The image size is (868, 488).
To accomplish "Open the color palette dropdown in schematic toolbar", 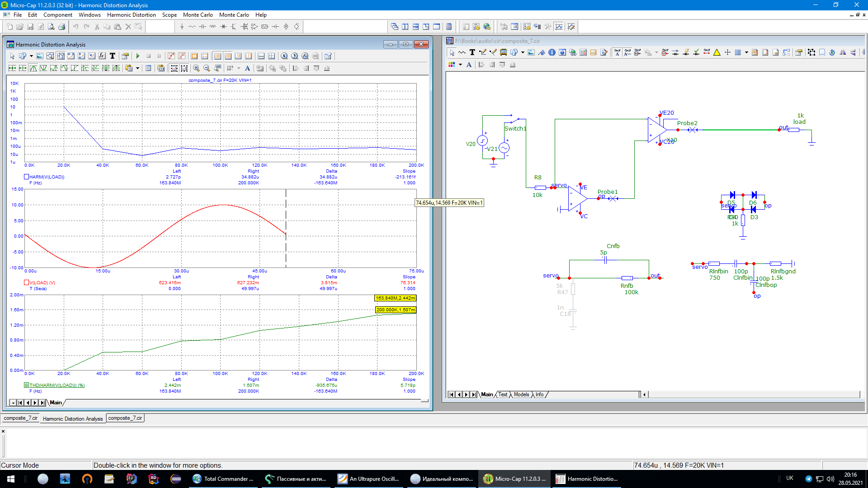I will pyautogui.click(x=460, y=65).
